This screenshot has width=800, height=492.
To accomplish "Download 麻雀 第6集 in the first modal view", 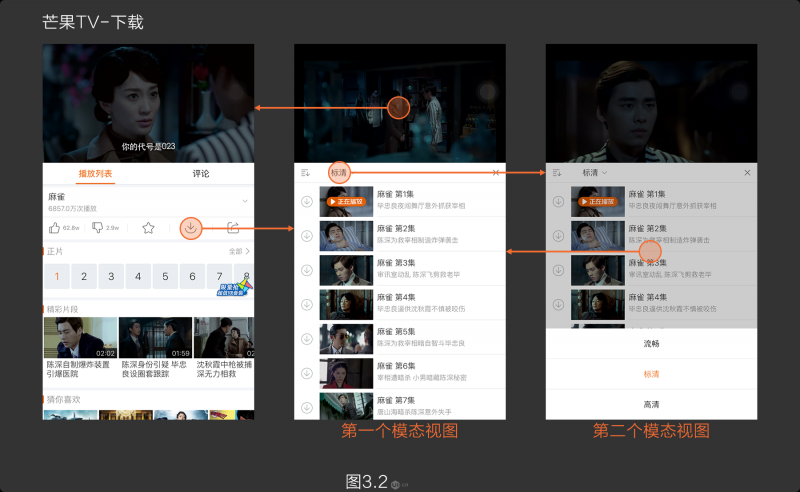I will [x=307, y=373].
